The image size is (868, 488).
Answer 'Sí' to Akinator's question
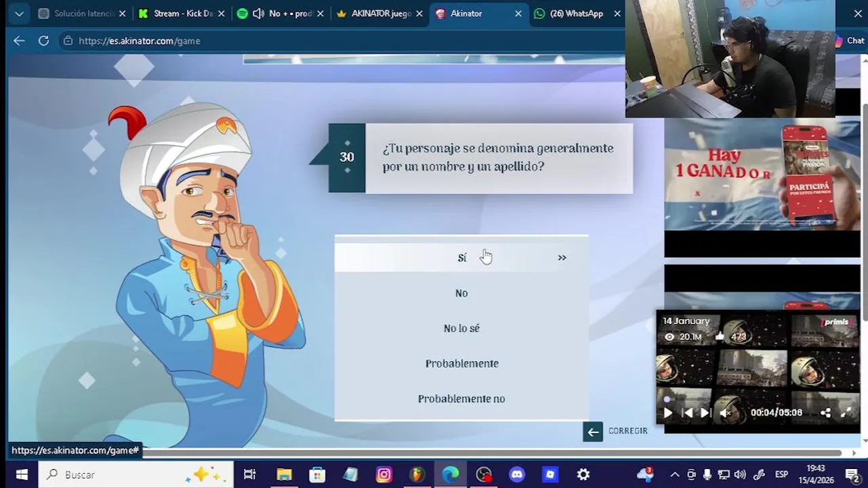tap(461, 258)
